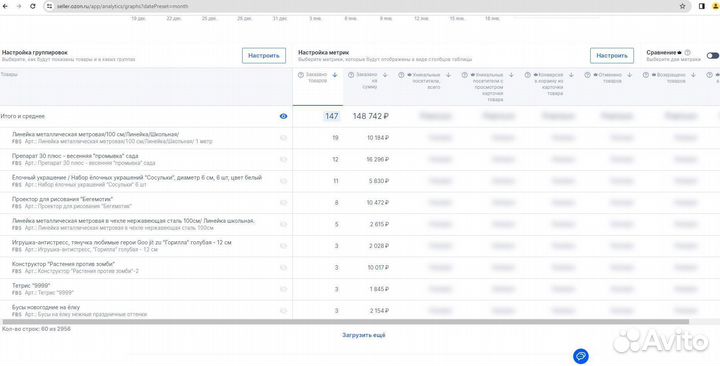
Task: Sort by 'Возвращено товаров' arrow
Action: (x=693, y=75)
